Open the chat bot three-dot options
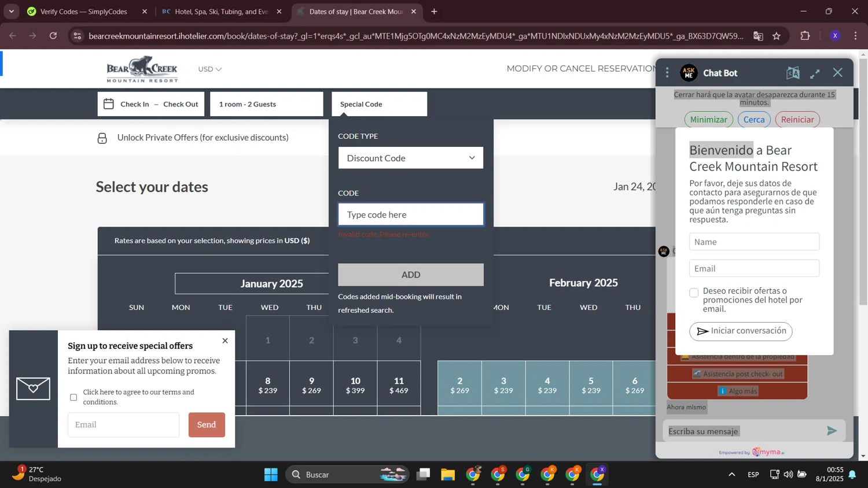Image resolution: width=868 pixels, height=488 pixels. 667,72
